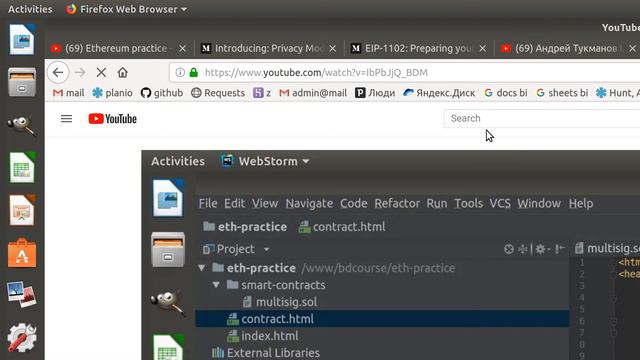The image size is (640, 360).
Task: Launch GIMP from the dock
Action: tap(22, 125)
